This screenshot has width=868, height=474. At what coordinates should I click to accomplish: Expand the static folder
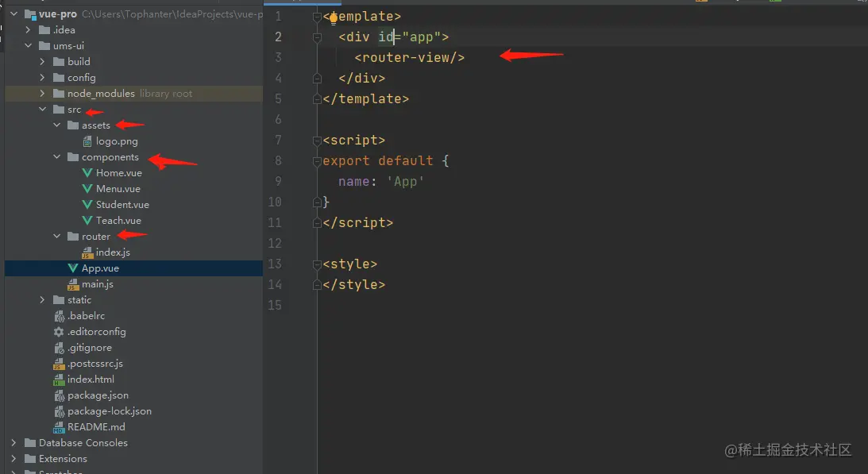coord(43,299)
